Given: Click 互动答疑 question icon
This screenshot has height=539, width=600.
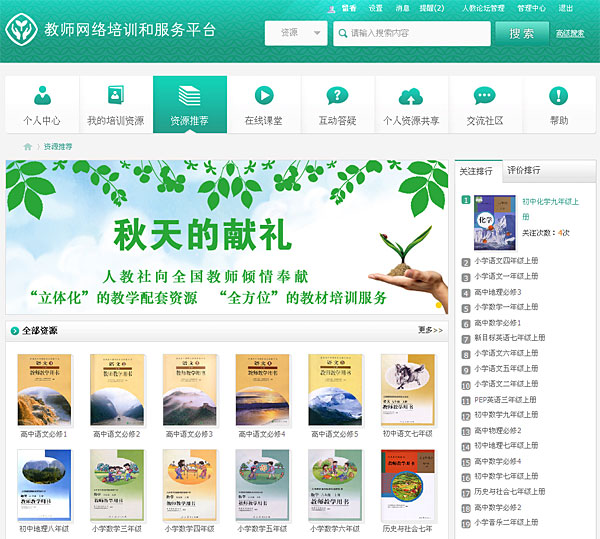Looking at the screenshot, I should pyautogui.click(x=337, y=96).
